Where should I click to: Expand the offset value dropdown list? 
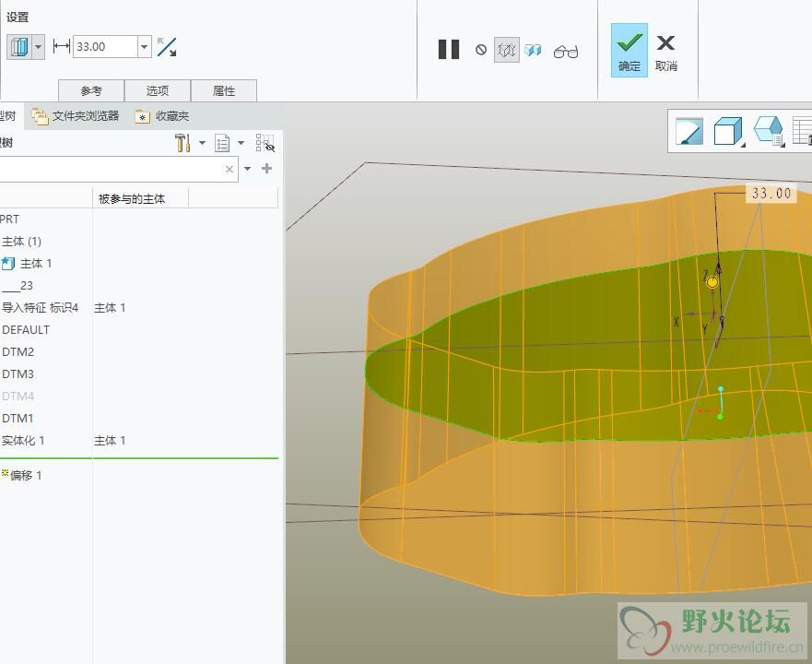click(x=145, y=47)
